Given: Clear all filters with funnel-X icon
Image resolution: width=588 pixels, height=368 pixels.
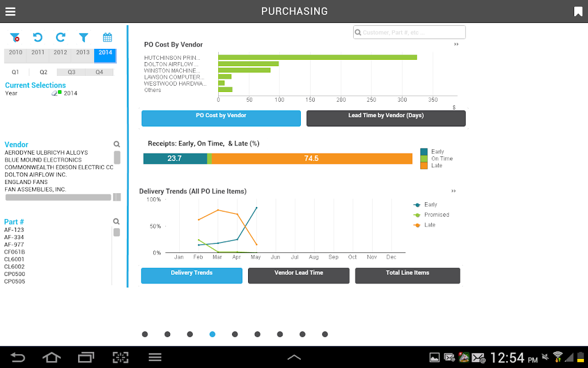Looking at the screenshot, I should click(15, 37).
